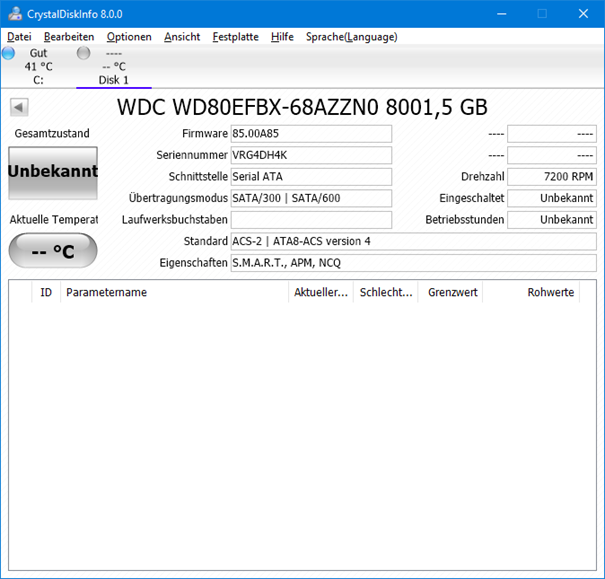The width and height of the screenshot is (605, 579).
Task: Open the Bearbeiten menu
Action: [x=69, y=37]
